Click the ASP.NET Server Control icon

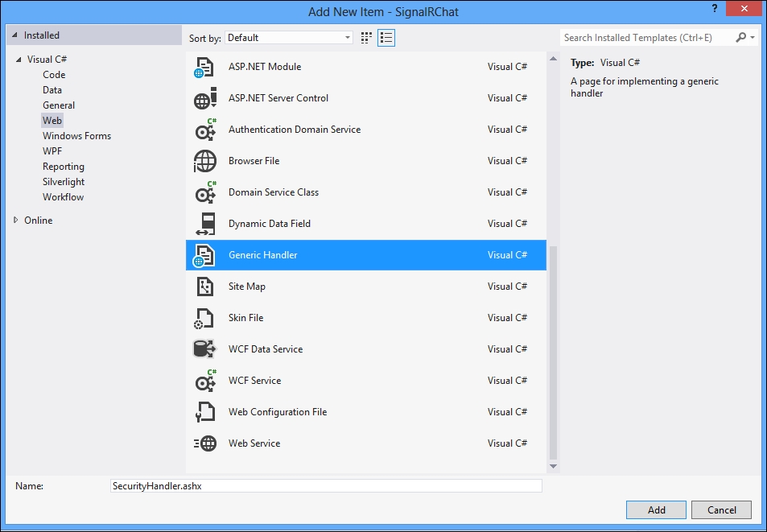(204, 99)
